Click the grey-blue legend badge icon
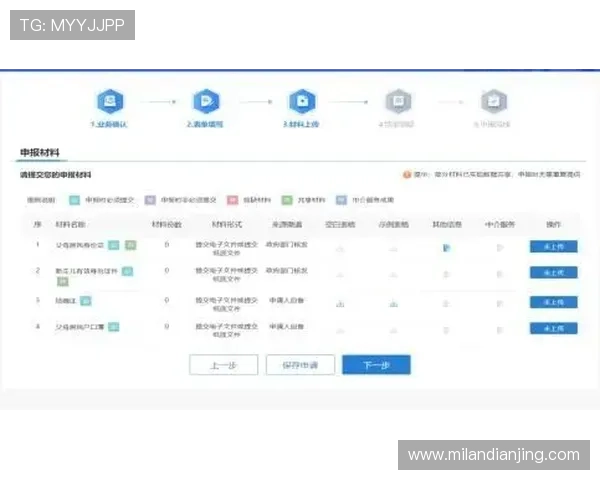Screen dimensions: 600x480 click(x=341, y=200)
